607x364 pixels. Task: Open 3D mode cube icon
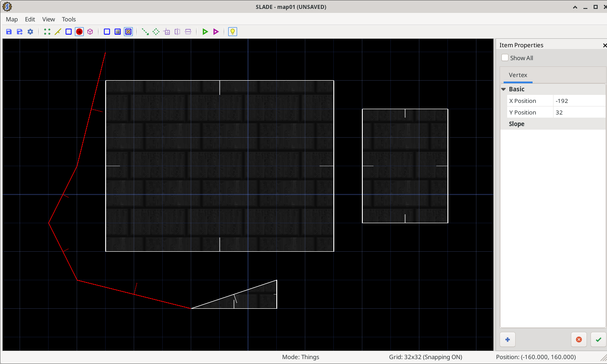90,32
